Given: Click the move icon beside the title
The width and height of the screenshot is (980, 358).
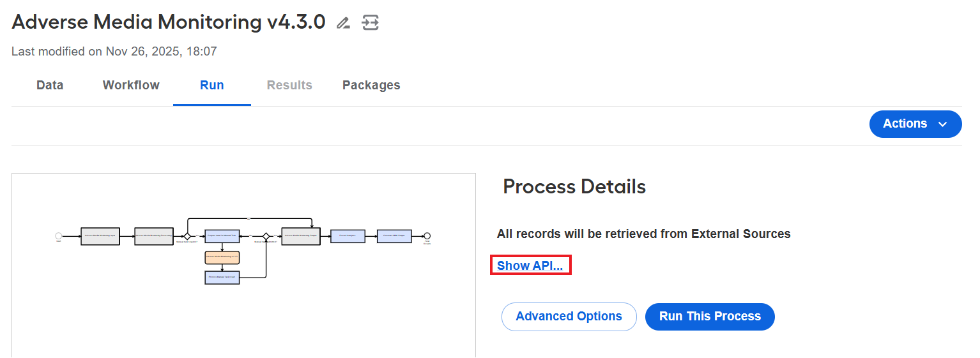Looking at the screenshot, I should pyautogui.click(x=371, y=23).
